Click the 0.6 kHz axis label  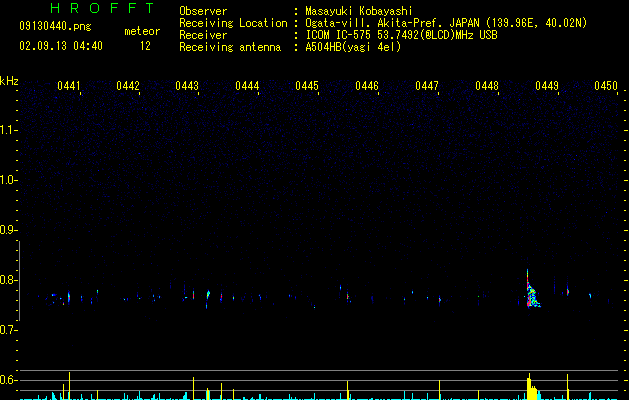point(9,380)
